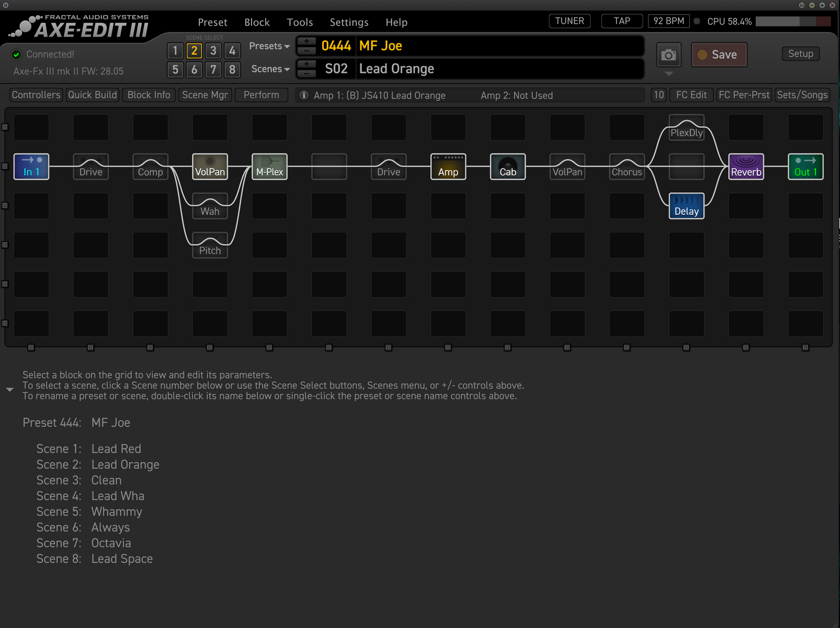The height and width of the screenshot is (628, 840).
Task: Open the Scenes dropdown
Action: (x=270, y=69)
